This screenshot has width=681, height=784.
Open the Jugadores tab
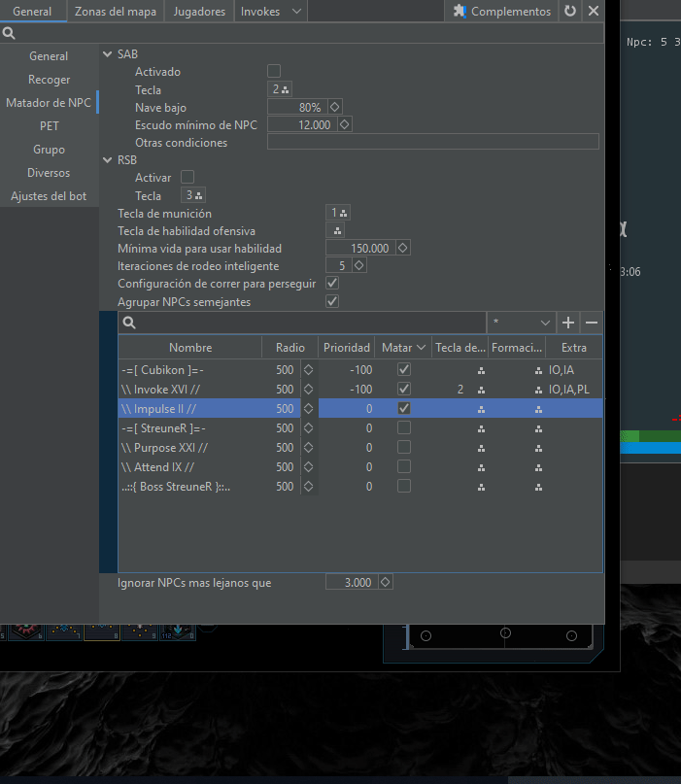point(198,12)
